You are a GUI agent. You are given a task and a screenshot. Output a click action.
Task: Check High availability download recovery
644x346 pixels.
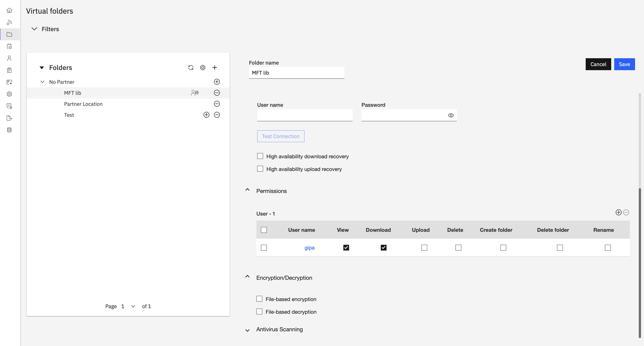(x=260, y=156)
